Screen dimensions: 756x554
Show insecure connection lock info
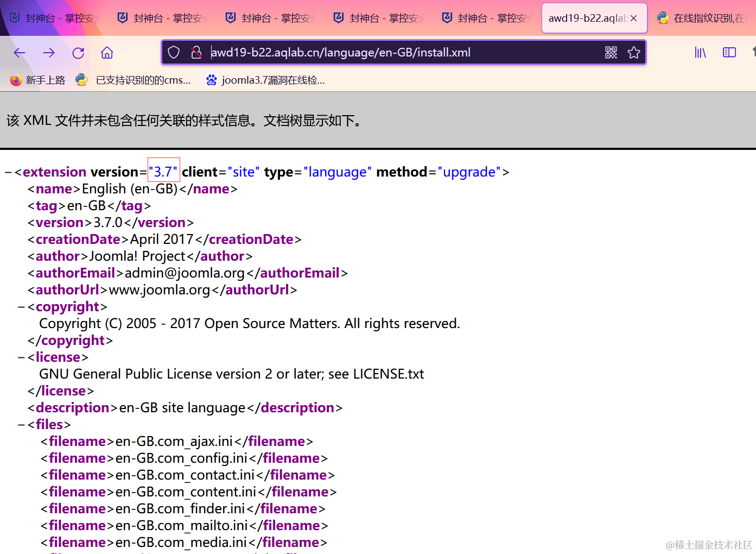coord(196,53)
